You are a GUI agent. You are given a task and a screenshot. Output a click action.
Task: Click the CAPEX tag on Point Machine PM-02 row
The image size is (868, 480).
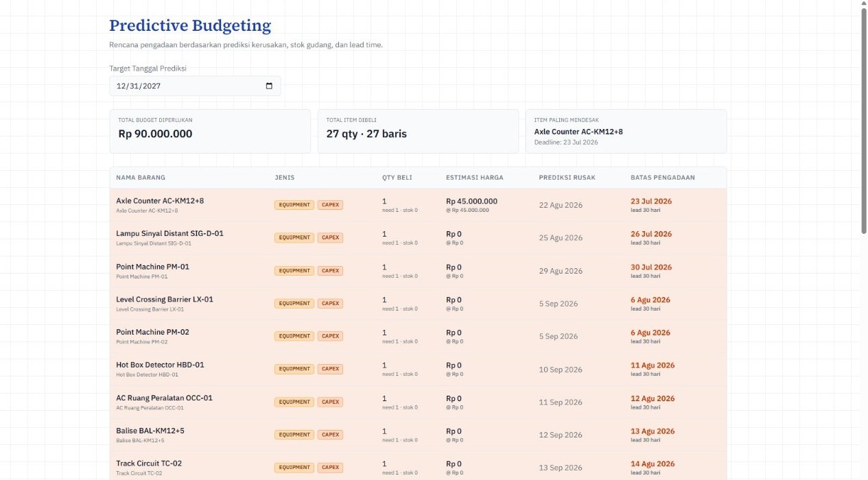330,336
